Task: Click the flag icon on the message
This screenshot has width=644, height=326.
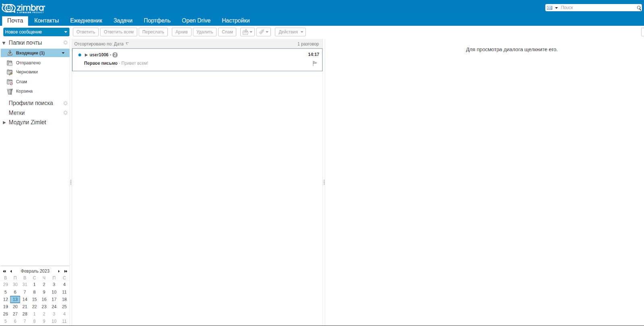Action: [315, 64]
